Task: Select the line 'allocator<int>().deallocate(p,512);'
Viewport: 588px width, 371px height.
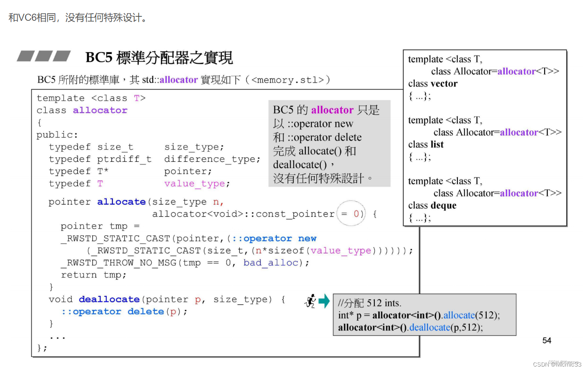Action: pos(411,328)
